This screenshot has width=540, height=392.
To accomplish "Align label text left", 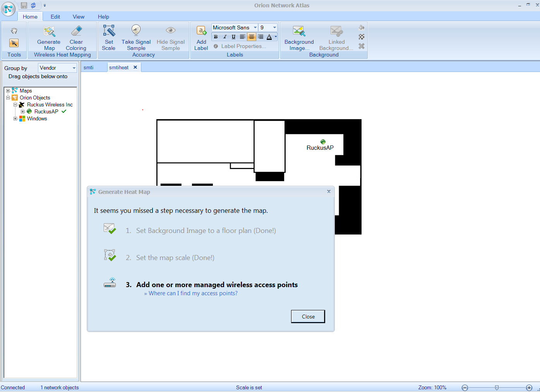I will tap(242, 37).
